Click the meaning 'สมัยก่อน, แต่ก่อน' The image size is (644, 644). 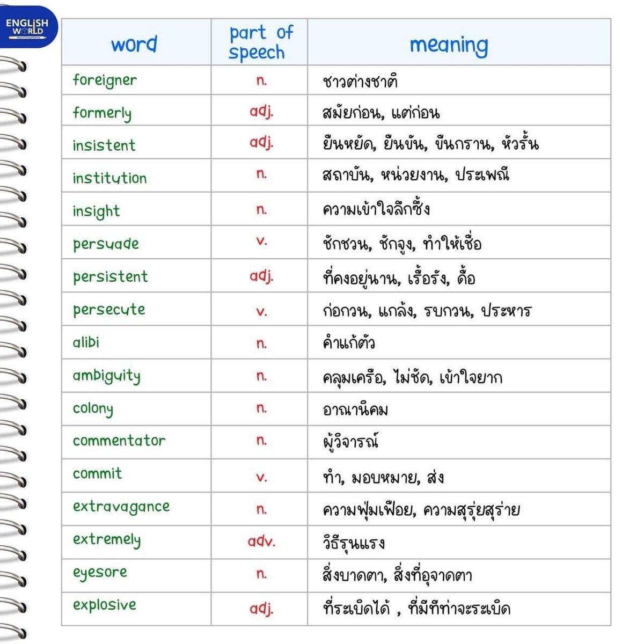(x=381, y=112)
